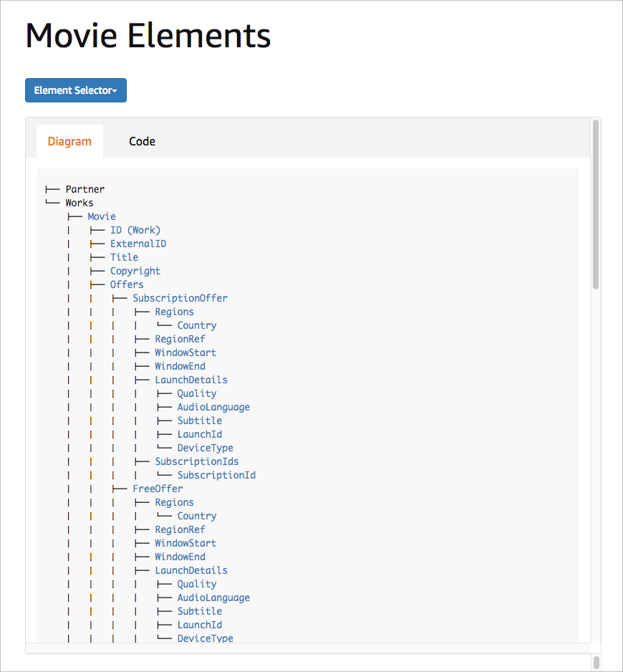Open the Title element link
Viewport: 623px width, 672px height.
pos(124,257)
